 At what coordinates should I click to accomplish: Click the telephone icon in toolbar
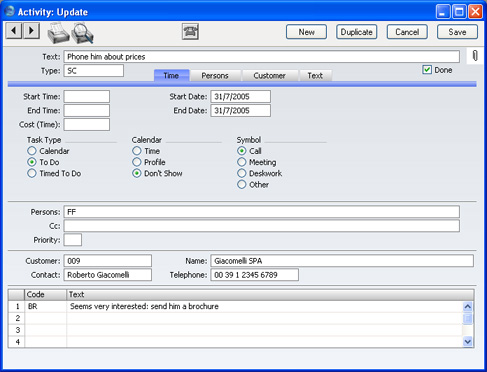click(x=190, y=32)
